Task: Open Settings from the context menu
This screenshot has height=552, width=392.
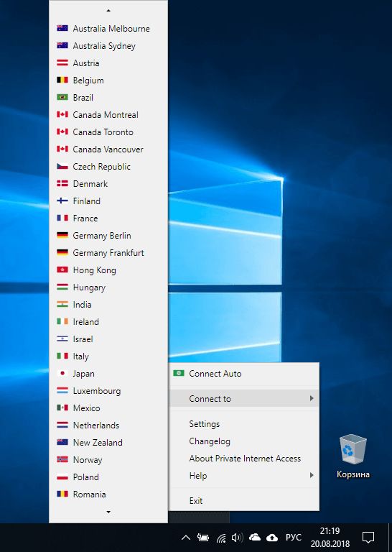Action: click(x=205, y=424)
